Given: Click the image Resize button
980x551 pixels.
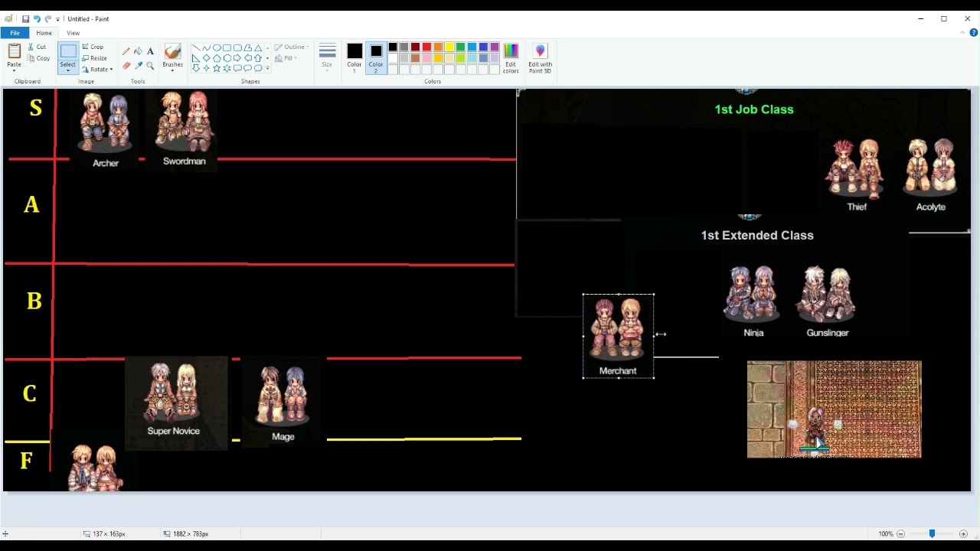Looking at the screenshot, I should pos(95,58).
